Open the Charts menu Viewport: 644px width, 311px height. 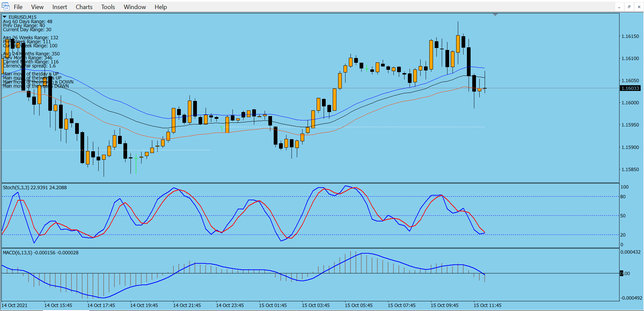[x=84, y=7]
